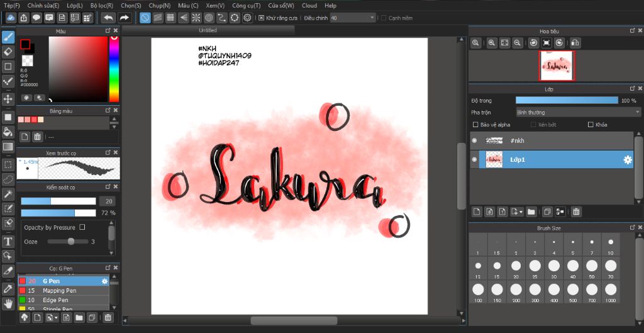Pick a hue on the rainbow strip
Screen dimensions: 644x333
point(114,69)
